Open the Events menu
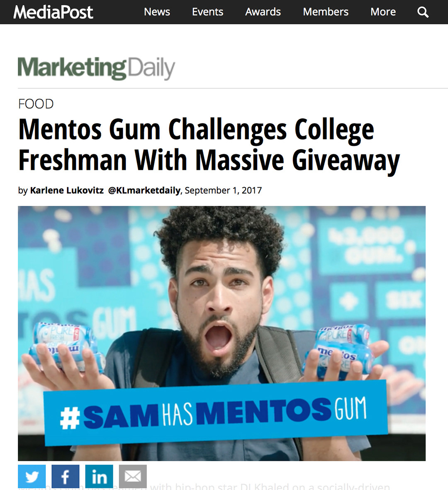The height and width of the screenshot is (490, 448). (207, 12)
